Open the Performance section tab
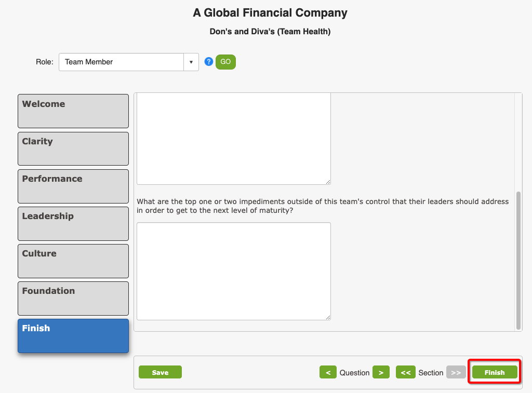 73,186
